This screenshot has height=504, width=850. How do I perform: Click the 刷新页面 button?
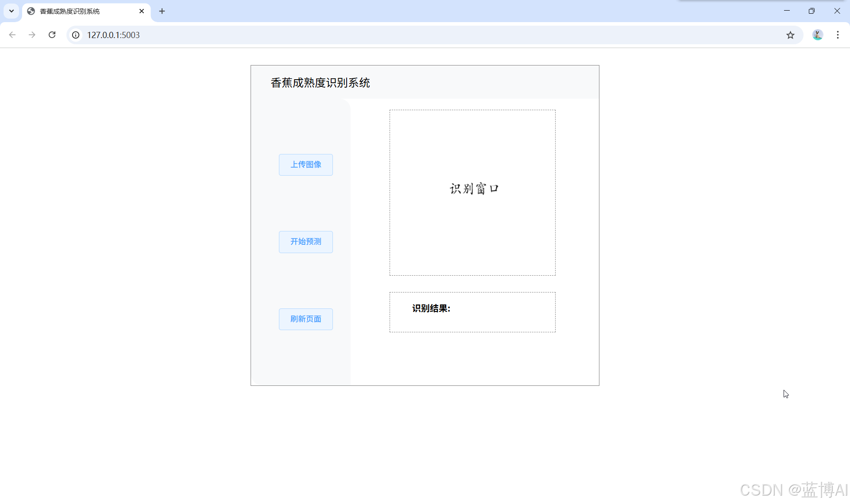click(x=305, y=319)
